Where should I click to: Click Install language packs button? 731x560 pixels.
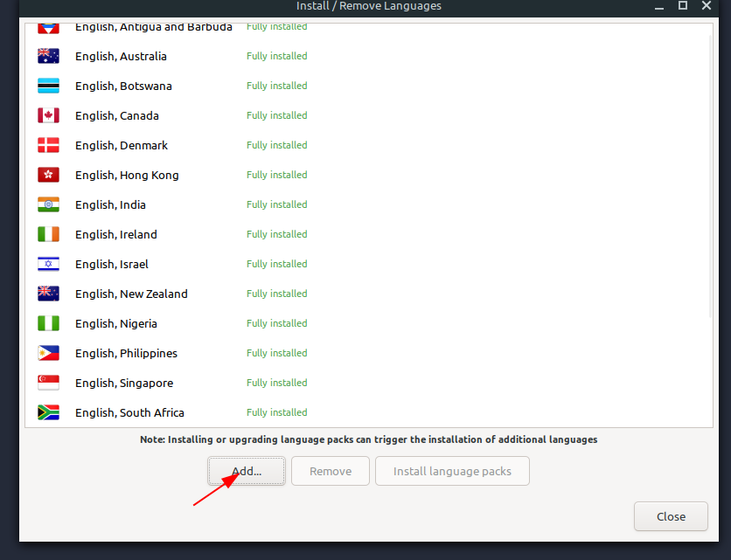[x=452, y=471]
